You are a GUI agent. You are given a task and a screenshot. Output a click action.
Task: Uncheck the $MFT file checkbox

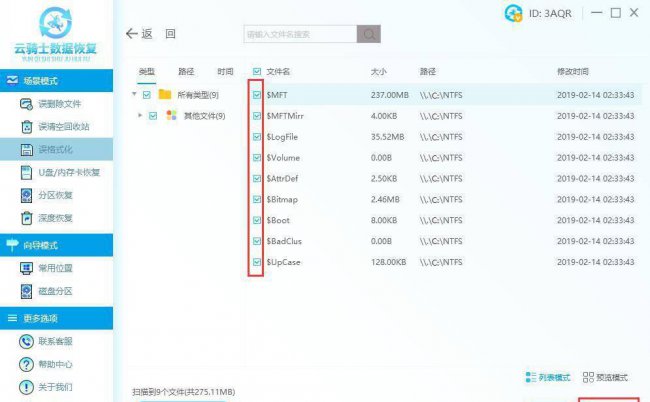point(257,95)
